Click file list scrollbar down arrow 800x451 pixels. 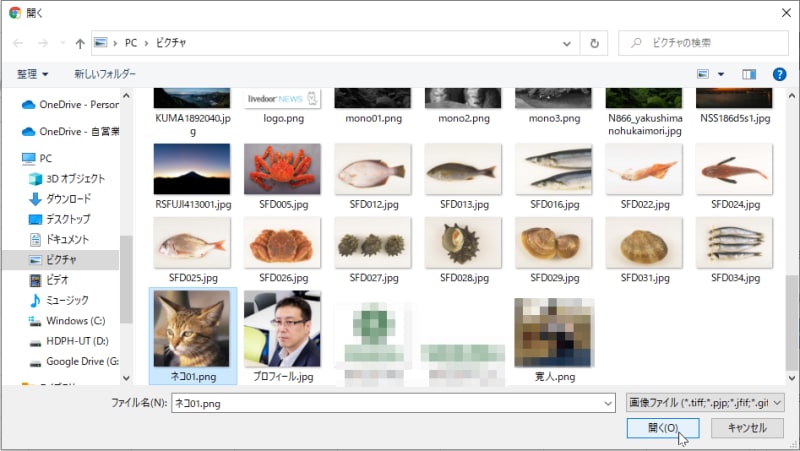point(791,378)
